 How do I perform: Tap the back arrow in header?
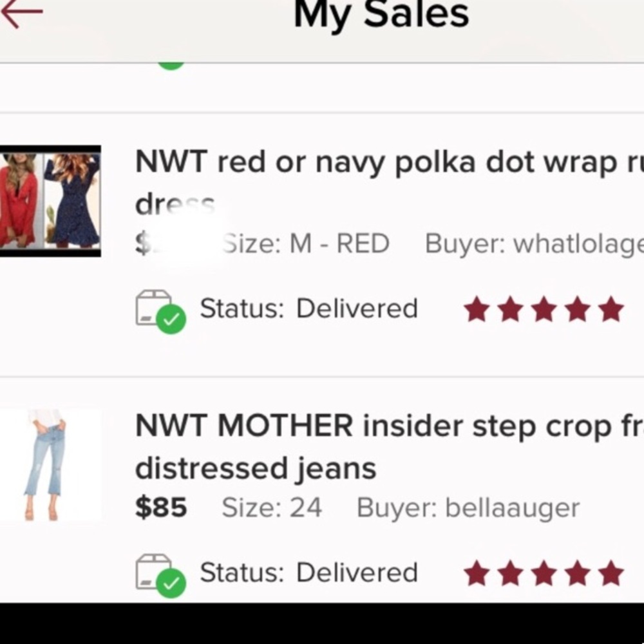22,14
